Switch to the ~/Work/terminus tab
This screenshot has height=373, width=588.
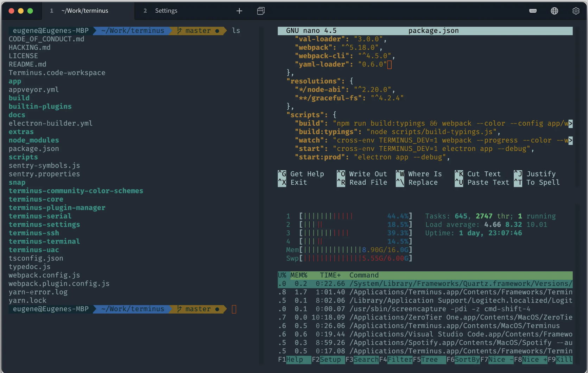point(85,11)
